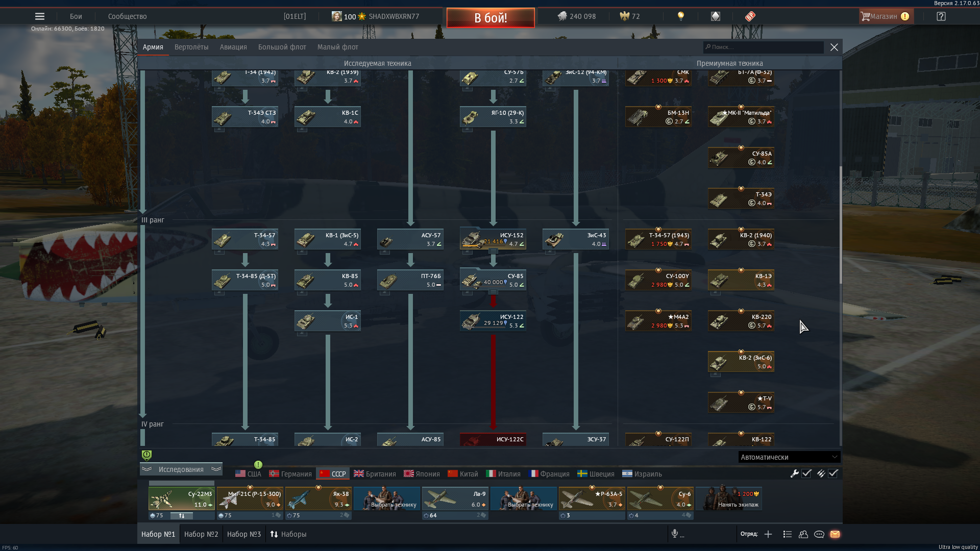Open the Сообщество menu
Viewport: 980px width, 551px height.
click(128, 16)
